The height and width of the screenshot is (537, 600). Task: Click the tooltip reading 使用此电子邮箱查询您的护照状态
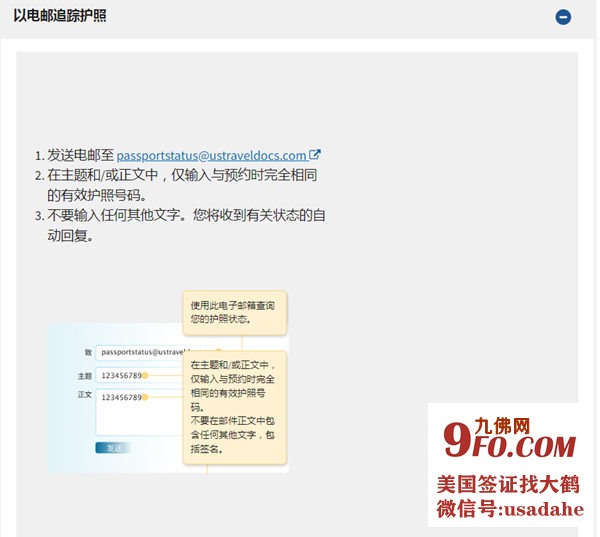pyautogui.click(x=235, y=312)
